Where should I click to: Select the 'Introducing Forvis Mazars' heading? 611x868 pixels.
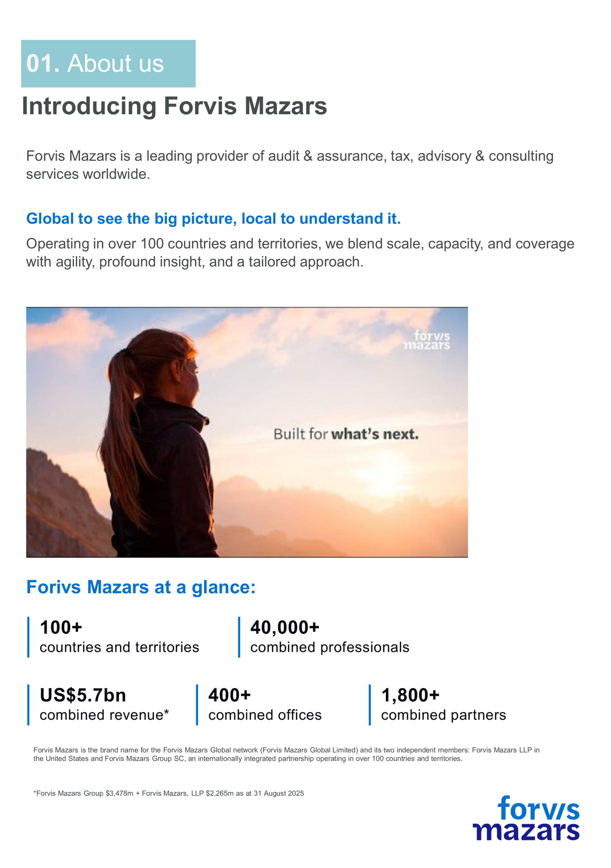click(x=175, y=106)
